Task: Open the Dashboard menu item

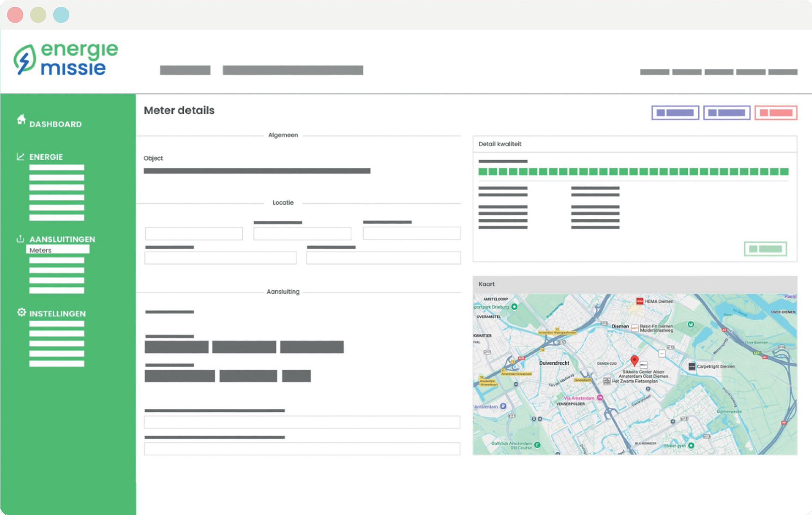Action: (55, 124)
